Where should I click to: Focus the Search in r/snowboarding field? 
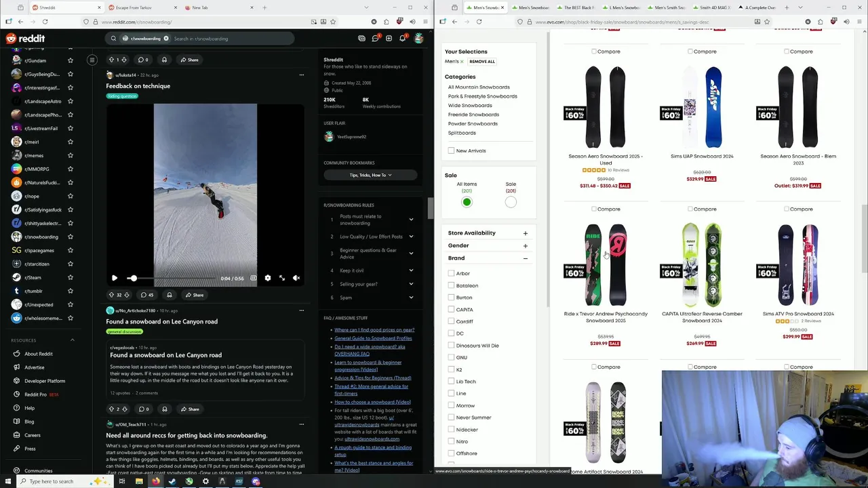click(x=231, y=39)
